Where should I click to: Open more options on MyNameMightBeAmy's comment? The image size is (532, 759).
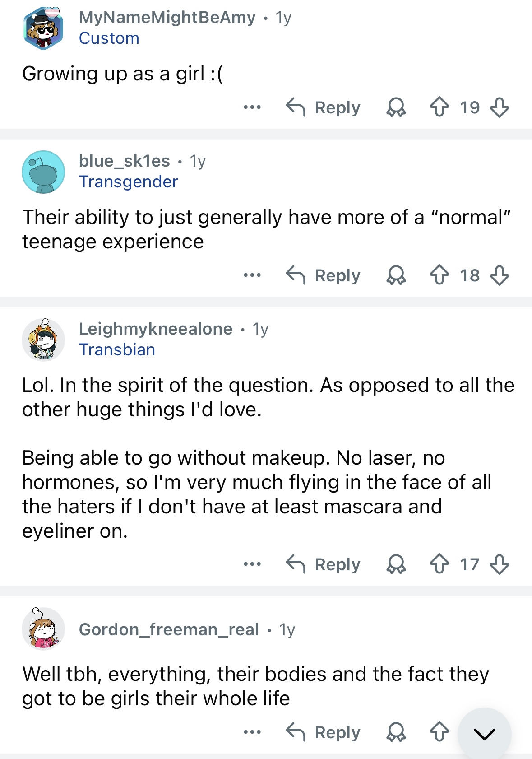[252, 107]
